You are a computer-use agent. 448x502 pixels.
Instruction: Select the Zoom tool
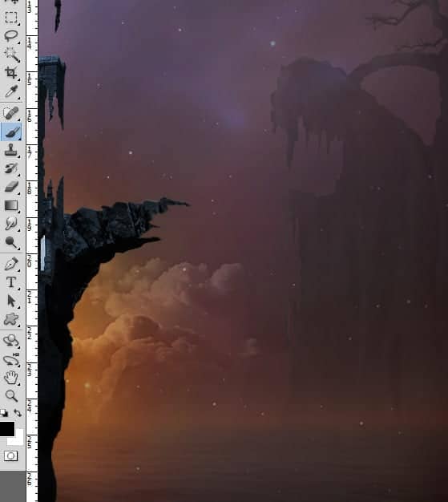11,396
